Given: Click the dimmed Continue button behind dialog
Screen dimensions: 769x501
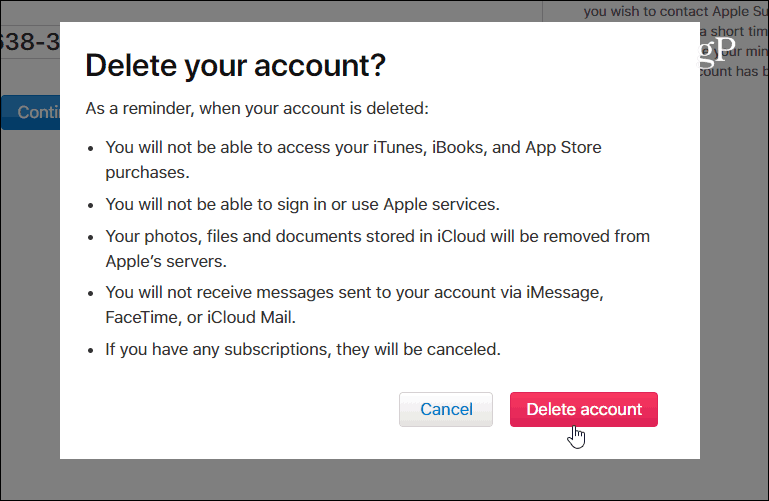Looking at the screenshot, I should click(x=30, y=112).
